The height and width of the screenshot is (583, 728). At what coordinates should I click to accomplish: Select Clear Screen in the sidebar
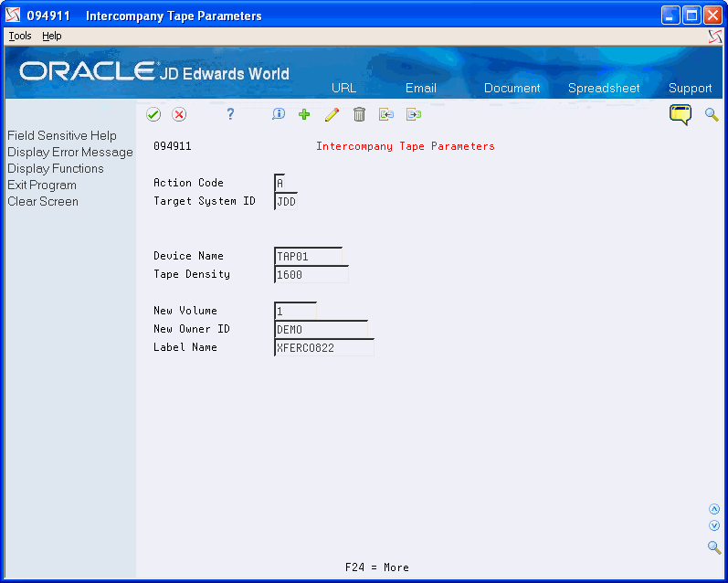coord(43,202)
